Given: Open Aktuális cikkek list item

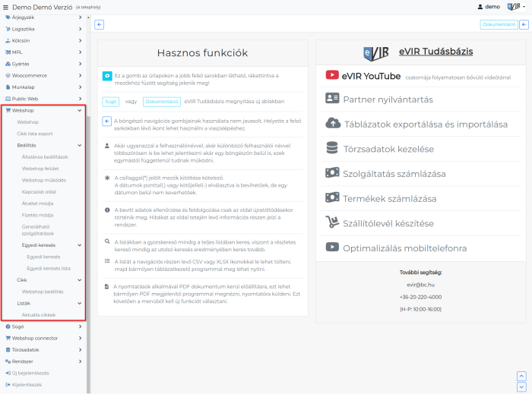Looking at the screenshot, I should click(x=39, y=314).
